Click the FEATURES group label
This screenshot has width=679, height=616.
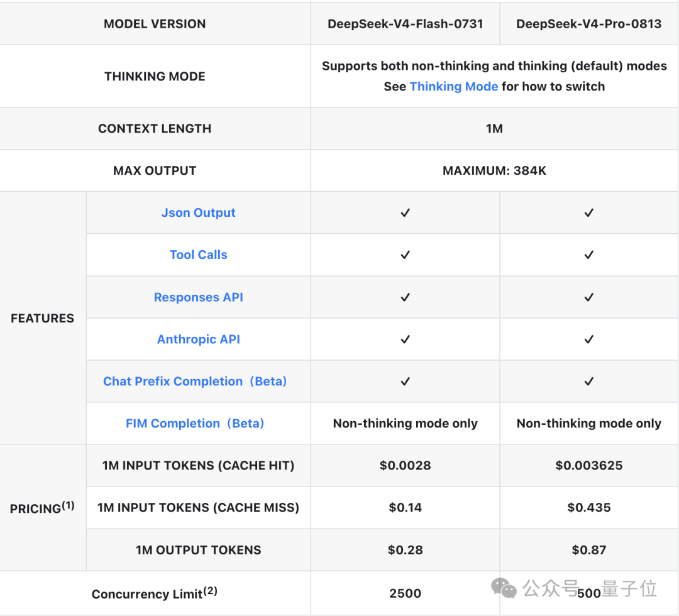coord(43,318)
